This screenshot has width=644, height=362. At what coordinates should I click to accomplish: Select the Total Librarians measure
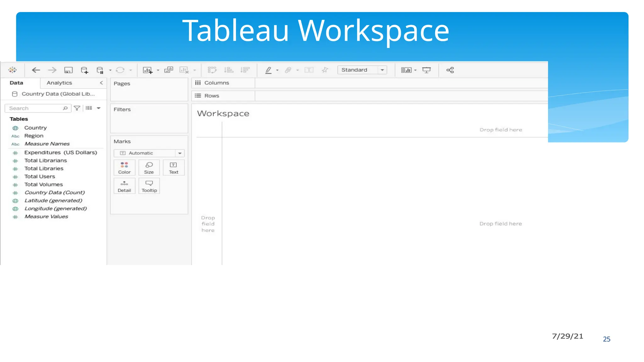pyautogui.click(x=46, y=161)
